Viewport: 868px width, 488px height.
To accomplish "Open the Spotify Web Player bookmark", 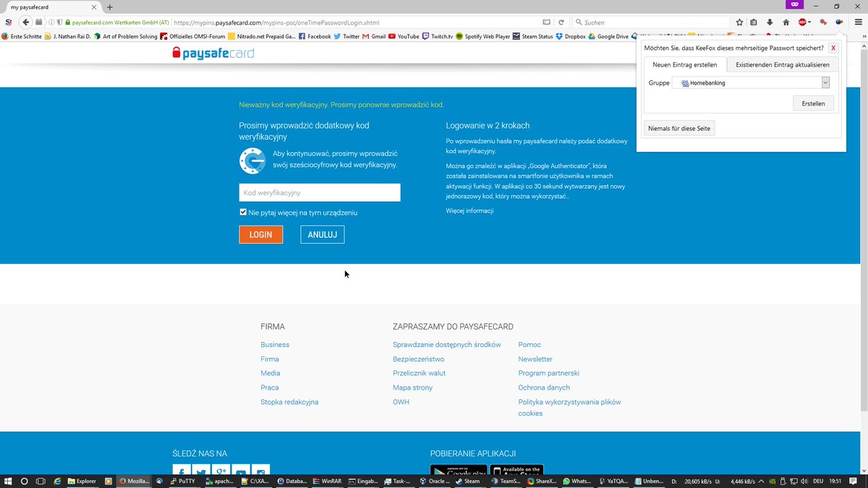I will (483, 36).
